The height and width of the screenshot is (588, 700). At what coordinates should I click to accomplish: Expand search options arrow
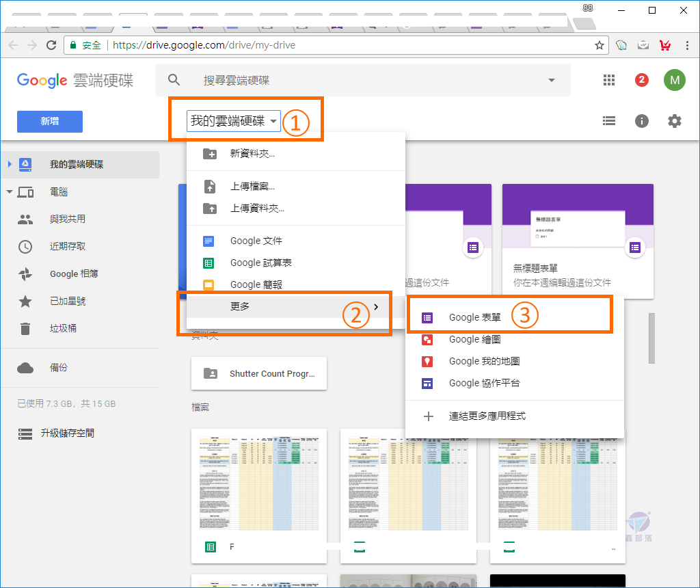tap(552, 80)
